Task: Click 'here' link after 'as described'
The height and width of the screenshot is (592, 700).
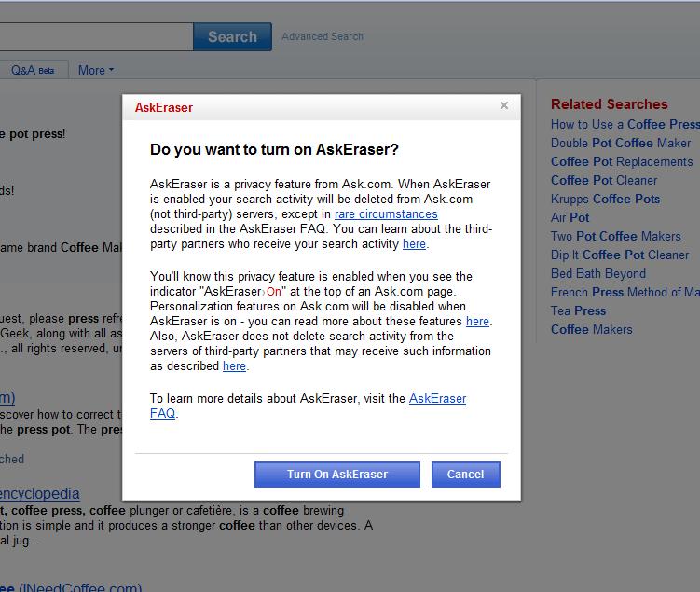Action: (x=234, y=366)
